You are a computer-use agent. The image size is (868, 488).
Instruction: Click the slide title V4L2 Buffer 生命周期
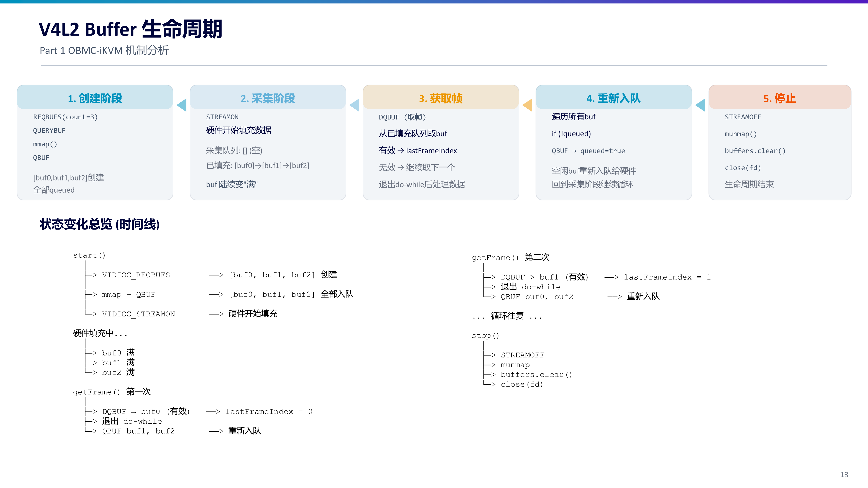click(x=131, y=29)
